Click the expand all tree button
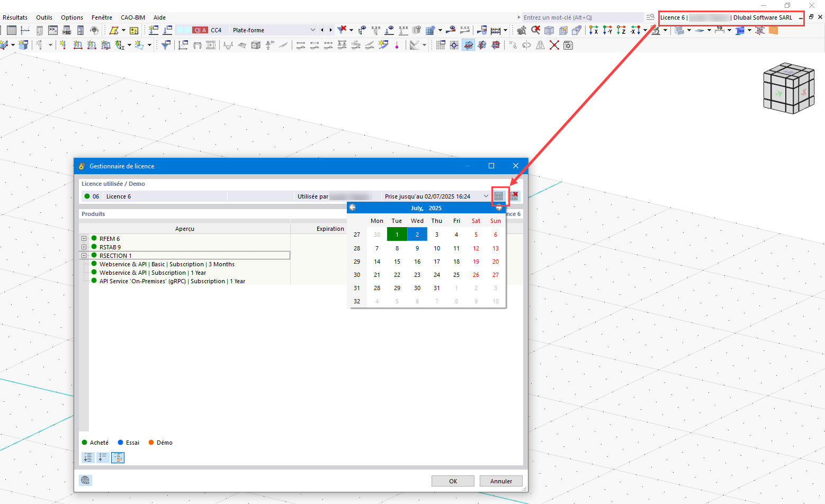This screenshot has width=825, height=504. pyautogui.click(x=88, y=457)
